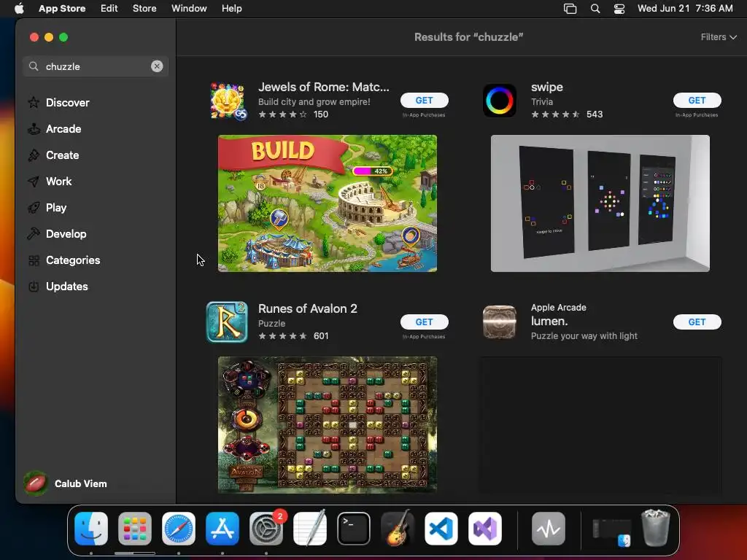Image resolution: width=747 pixels, height=560 pixels.
Task: Go to the Updates section
Action: (x=66, y=286)
